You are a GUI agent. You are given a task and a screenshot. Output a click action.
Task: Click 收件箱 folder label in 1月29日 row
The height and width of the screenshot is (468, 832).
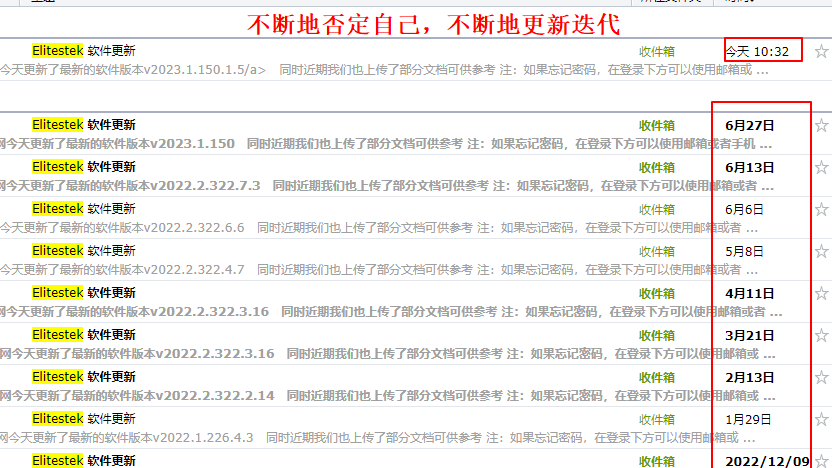(x=657, y=419)
